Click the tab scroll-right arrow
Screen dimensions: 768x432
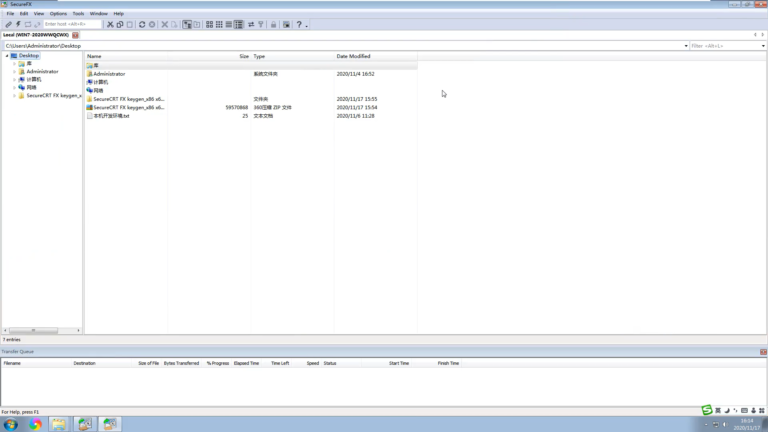click(x=763, y=35)
